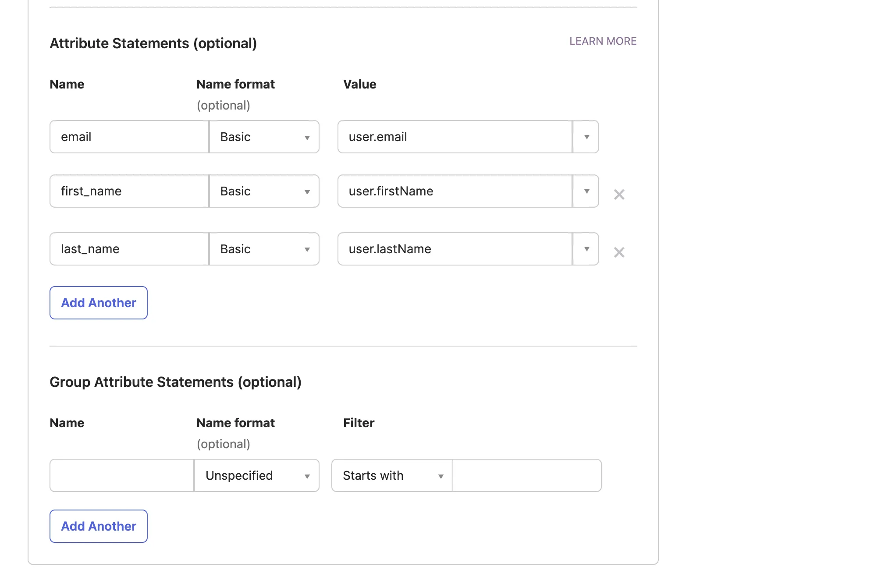The width and height of the screenshot is (874, 588).
Task: Click Add Another under Group Attribute Statements
Action: point(98,526)
